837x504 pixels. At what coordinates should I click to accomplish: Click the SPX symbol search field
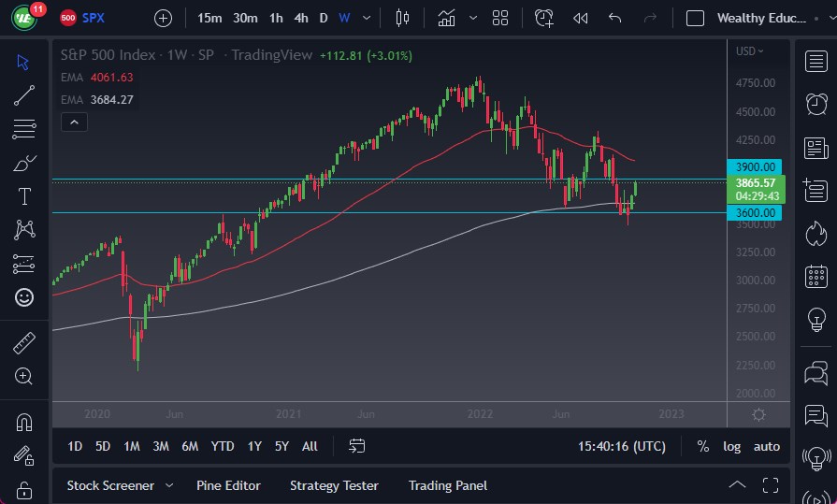[x=94, y=18]
